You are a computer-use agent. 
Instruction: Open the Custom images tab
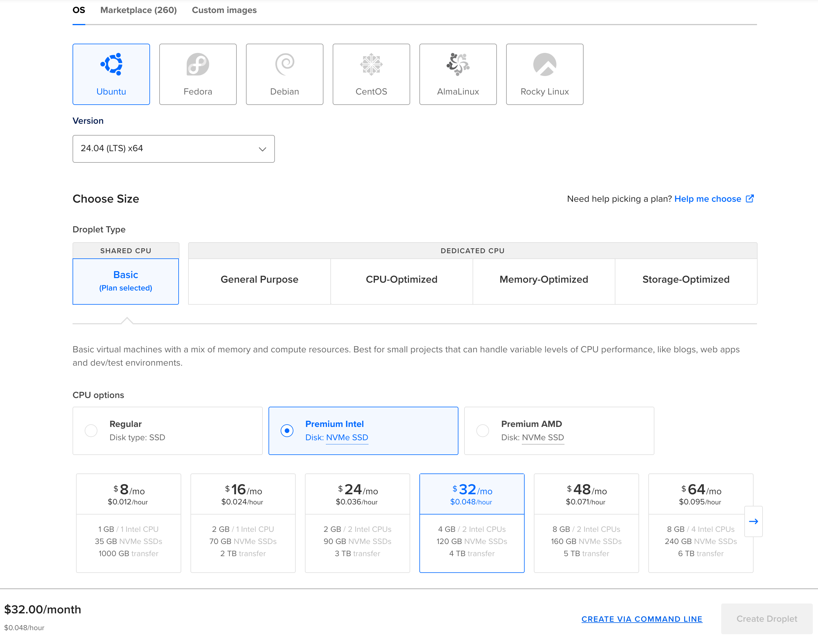tap(224, 10)
